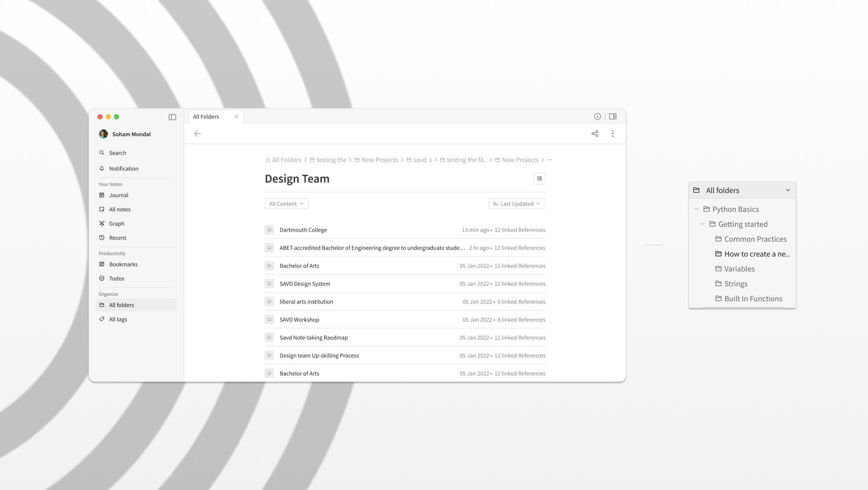The image size is (868, 490).
Task: Expand the breadcrumb ellipsis at path end
Action: click(x=549, y=160)
